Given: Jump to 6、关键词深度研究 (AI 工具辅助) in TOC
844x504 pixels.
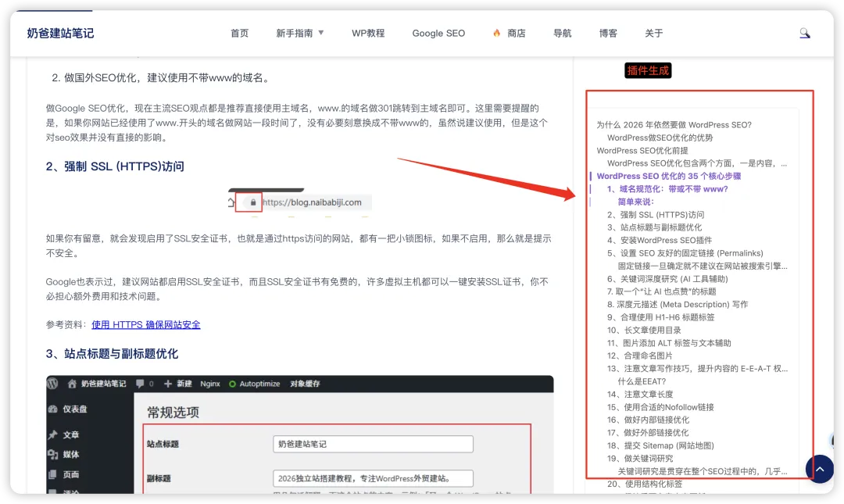Looking at the screenshot, I should tap(667, 279).
